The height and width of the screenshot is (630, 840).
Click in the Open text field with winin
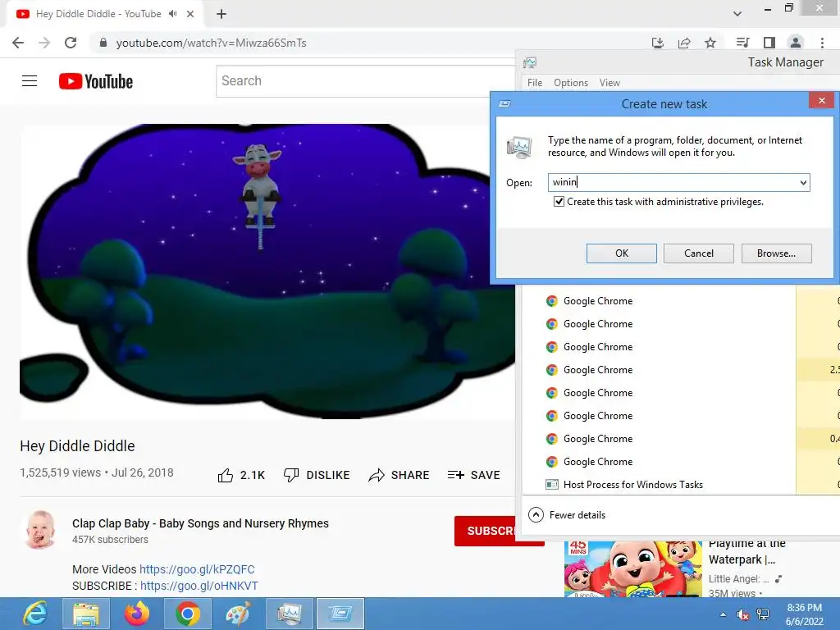click(673, 183)
